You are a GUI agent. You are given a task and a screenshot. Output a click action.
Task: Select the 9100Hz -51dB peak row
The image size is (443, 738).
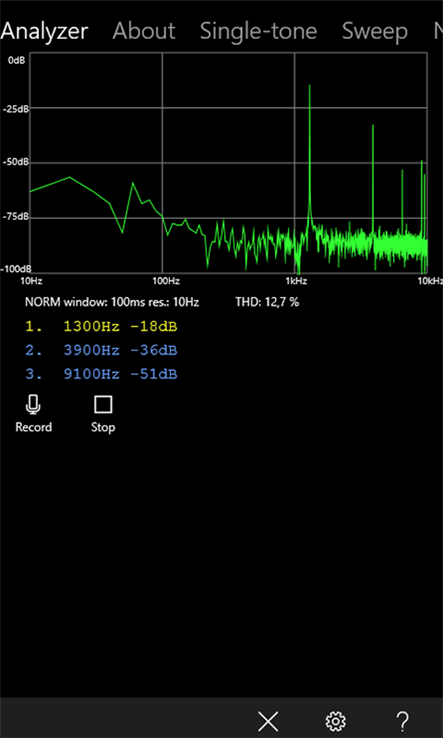102,375
